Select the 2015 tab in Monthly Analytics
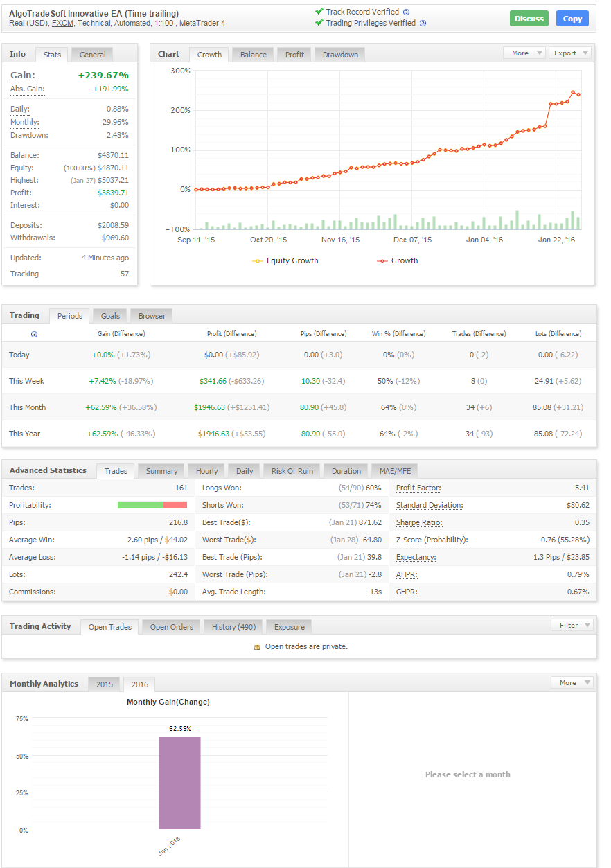This screenshot has height=868, width=611. pos(104,684)
